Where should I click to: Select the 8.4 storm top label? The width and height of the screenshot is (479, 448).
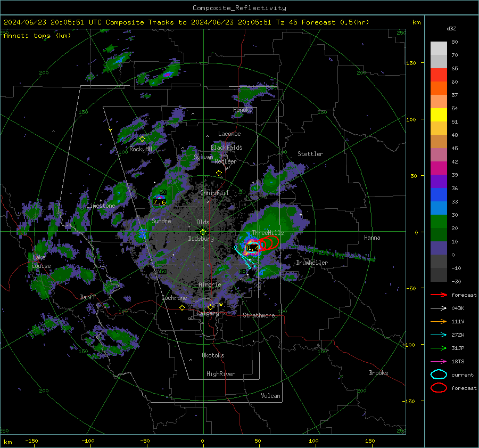253,248
